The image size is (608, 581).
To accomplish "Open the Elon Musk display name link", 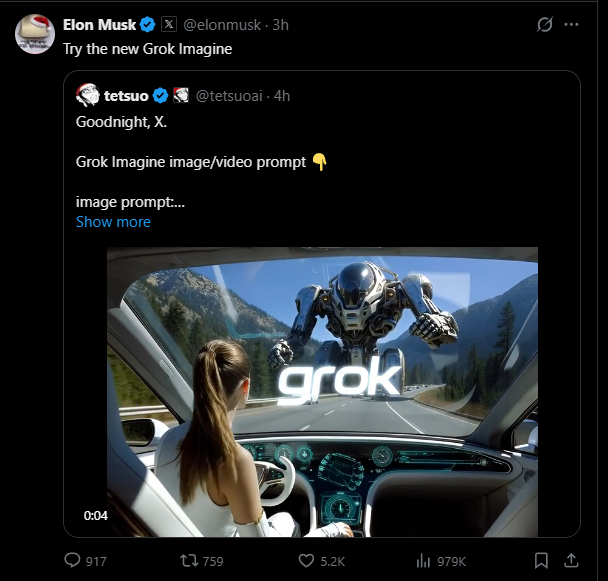I will click(x=99, y=25).
